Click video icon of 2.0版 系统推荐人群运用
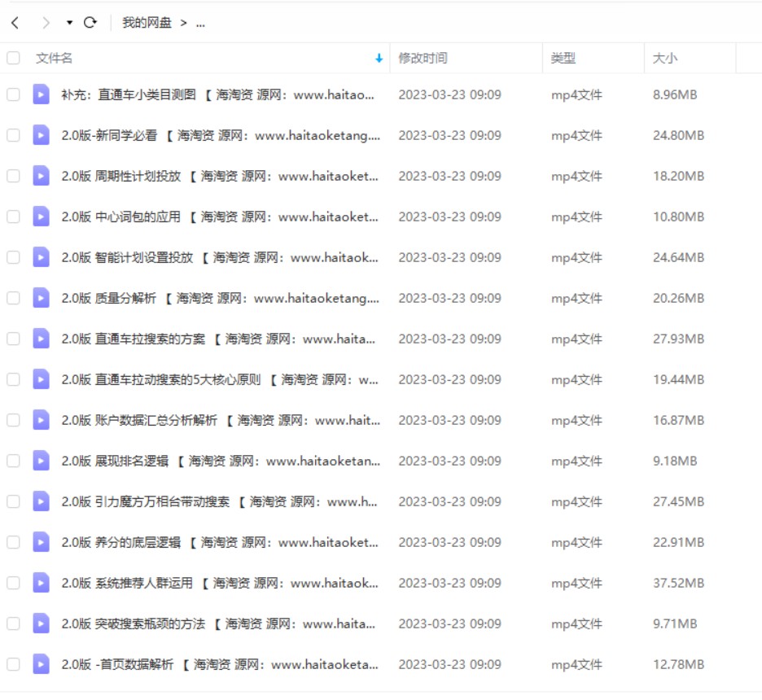Image resolution: width=762 pixels, height=700 pixels. (x=41, y=583)
